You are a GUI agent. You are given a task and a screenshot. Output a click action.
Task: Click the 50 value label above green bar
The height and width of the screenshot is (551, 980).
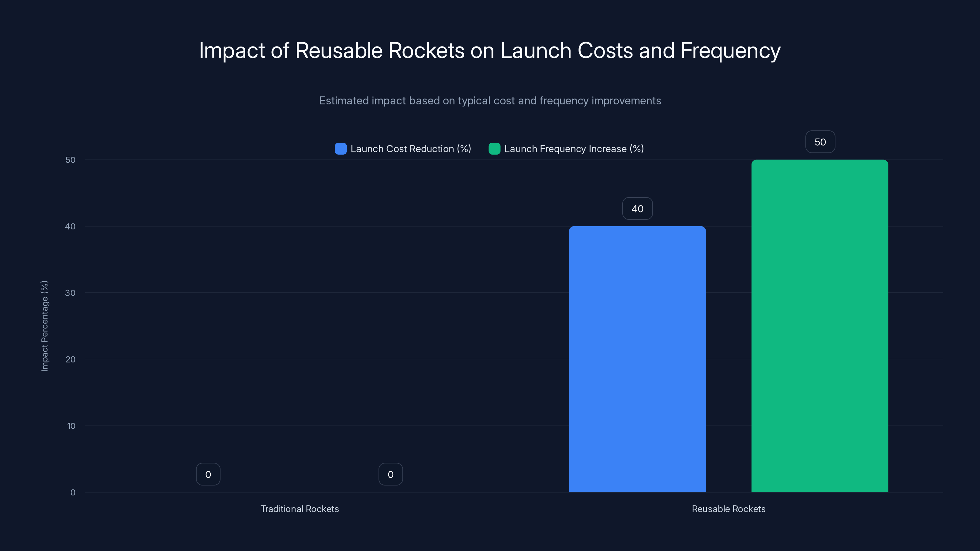pos(820,142)
